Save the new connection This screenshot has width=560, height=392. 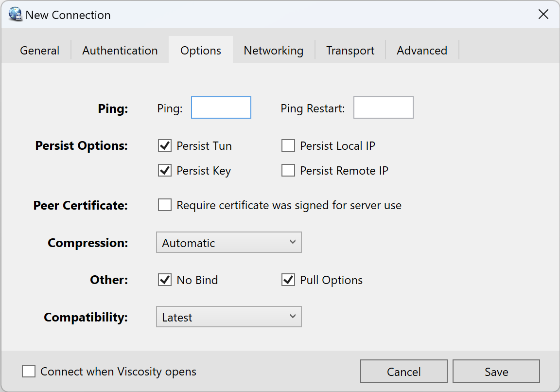tap(496, 371)
